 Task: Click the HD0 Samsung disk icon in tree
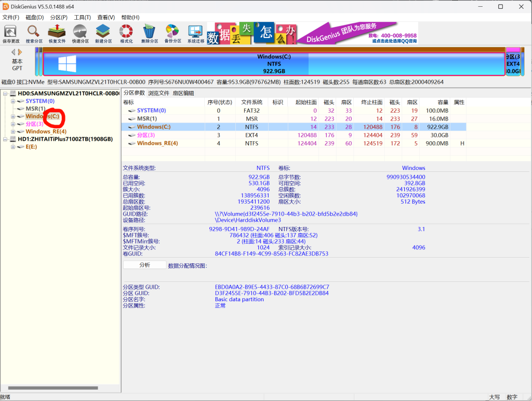pyautogui.click(x=13, y=93)
